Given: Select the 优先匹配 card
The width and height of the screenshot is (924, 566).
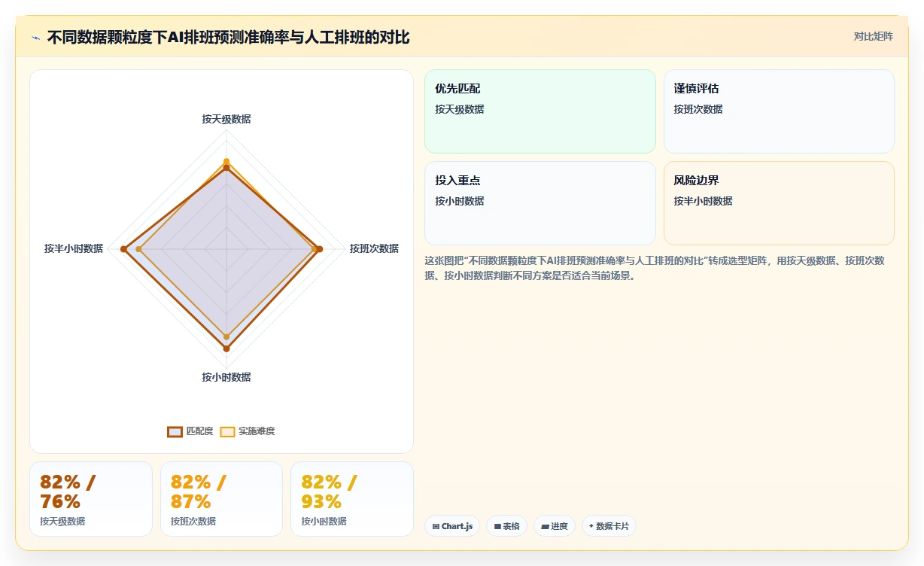Looking at the screenshot, I should (540, 111).
